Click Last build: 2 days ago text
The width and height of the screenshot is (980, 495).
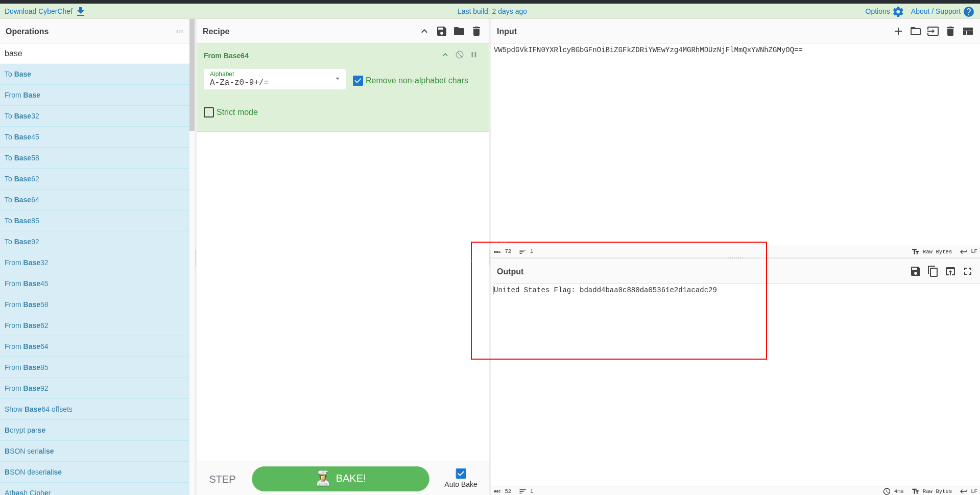(x=492, y=11)
